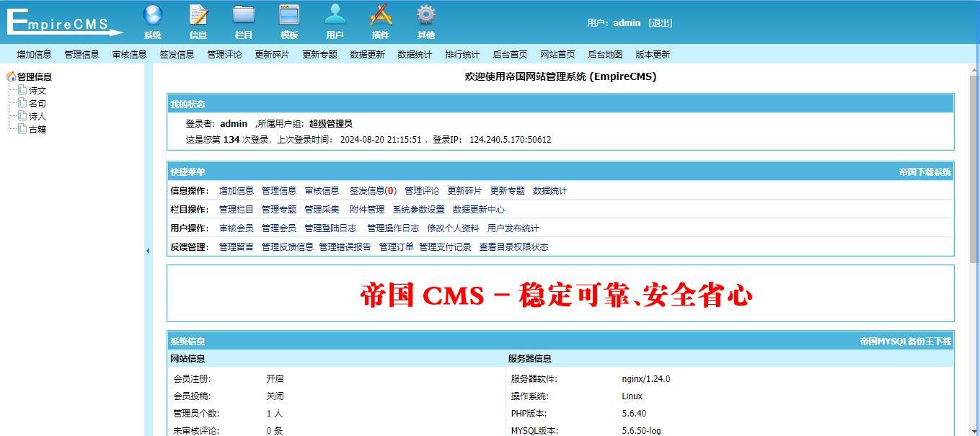Click the page icon beside 诗文
The image size is (980, 436).
22,90
